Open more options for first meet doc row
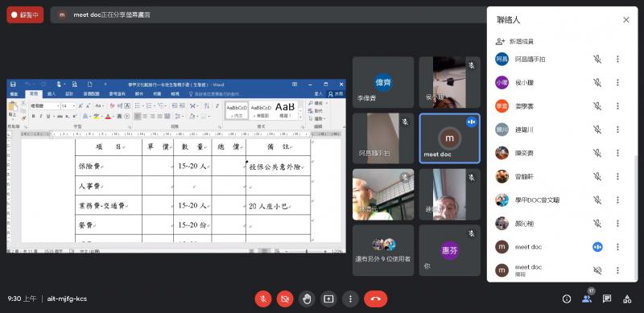The image size is (644, 313). click(617, 247)
